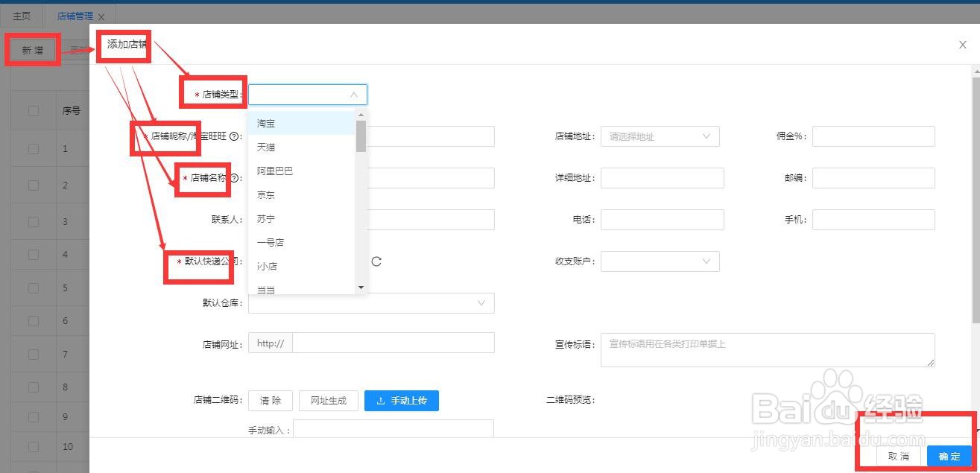Toggle the select-all checkbox in table header
Image resolution: width=980 pixels, height=473 pixels.
34,111
